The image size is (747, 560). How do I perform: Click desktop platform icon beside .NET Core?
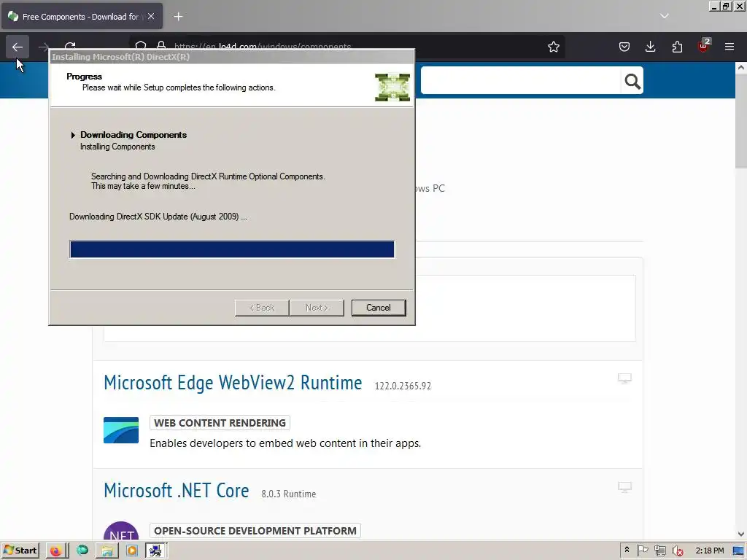tap(624, 487)
